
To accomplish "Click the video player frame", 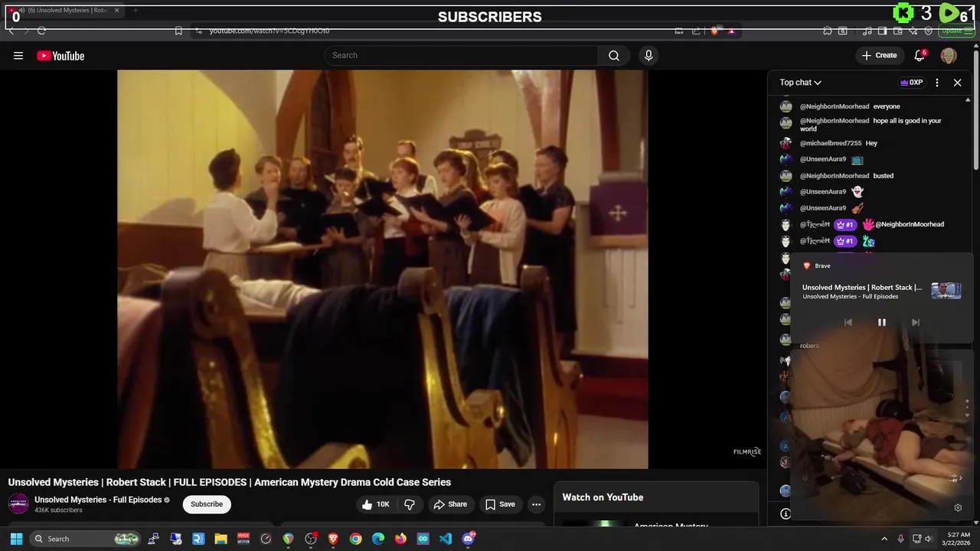I will [x=383, y=269].
